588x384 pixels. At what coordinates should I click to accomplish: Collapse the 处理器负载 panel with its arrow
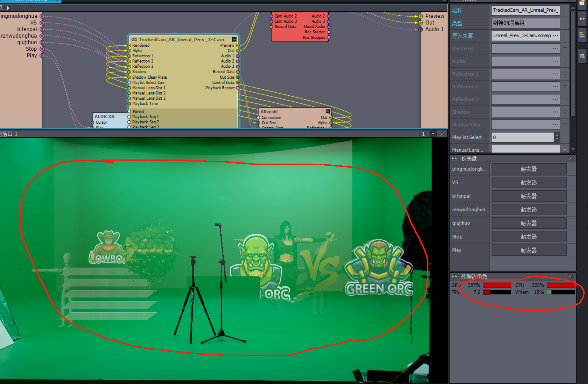click(x=454, y=276)
